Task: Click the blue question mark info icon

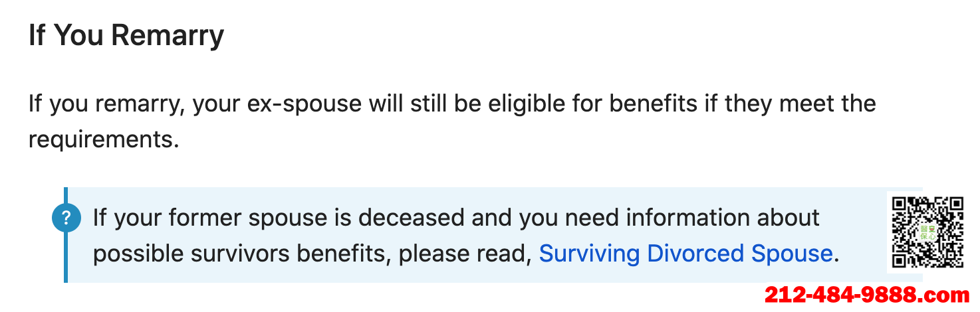Action: (66, 218)
